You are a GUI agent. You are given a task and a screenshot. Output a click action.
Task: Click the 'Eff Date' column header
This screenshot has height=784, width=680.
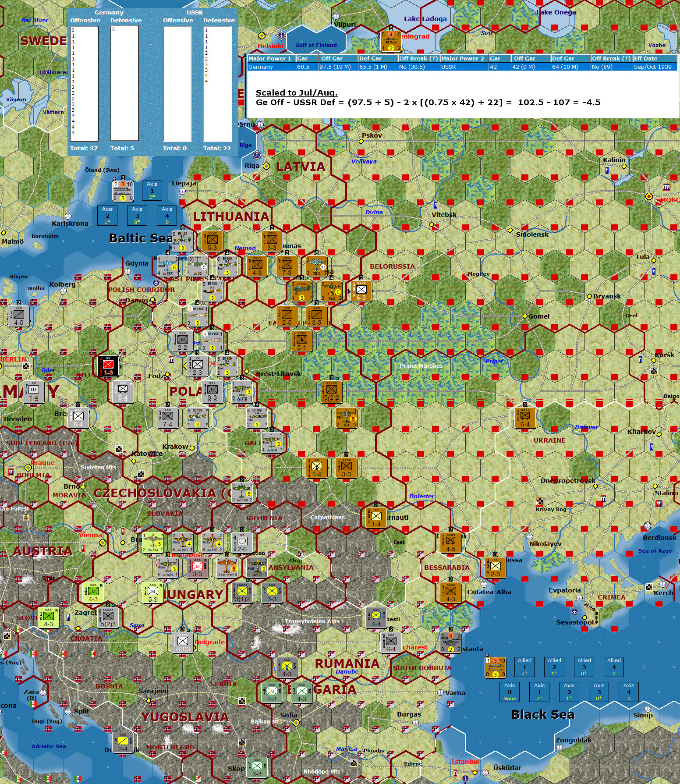[x=655, y=58]
